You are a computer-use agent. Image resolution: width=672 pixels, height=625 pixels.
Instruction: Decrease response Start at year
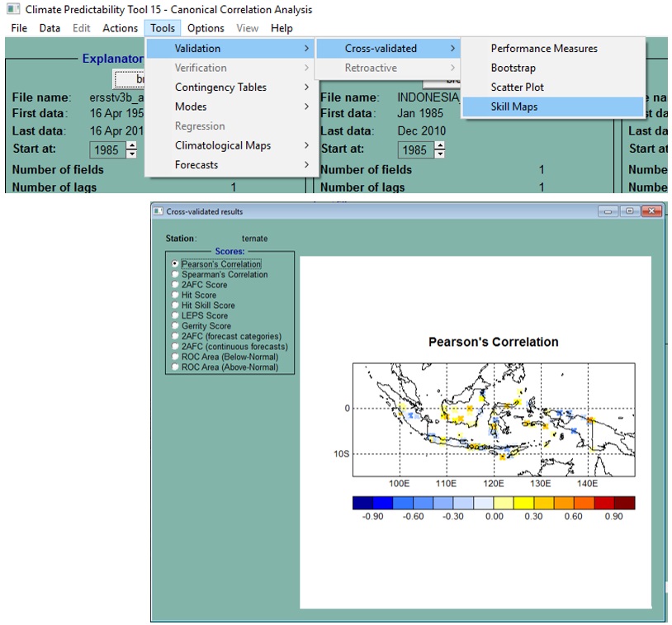coord(440,154)
